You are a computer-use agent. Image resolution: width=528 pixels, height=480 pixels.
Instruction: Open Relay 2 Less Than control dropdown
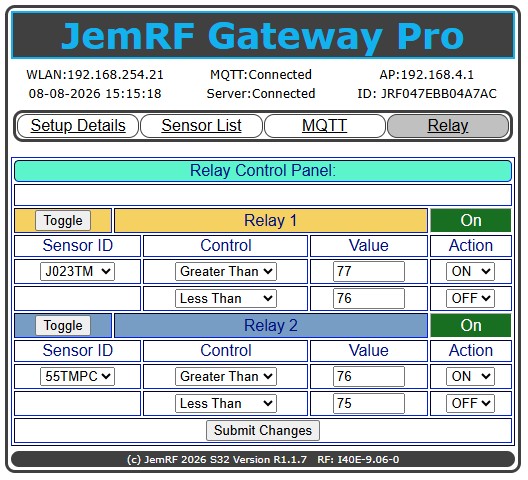226,403
